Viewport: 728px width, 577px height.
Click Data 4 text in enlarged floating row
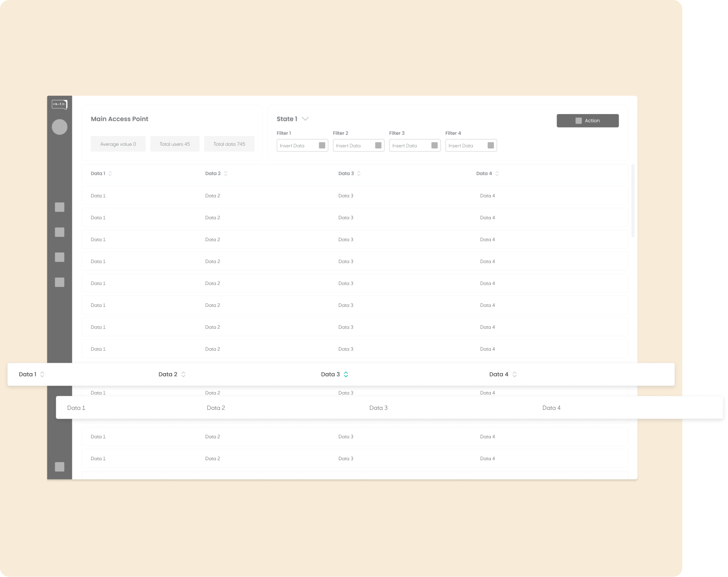552,408
